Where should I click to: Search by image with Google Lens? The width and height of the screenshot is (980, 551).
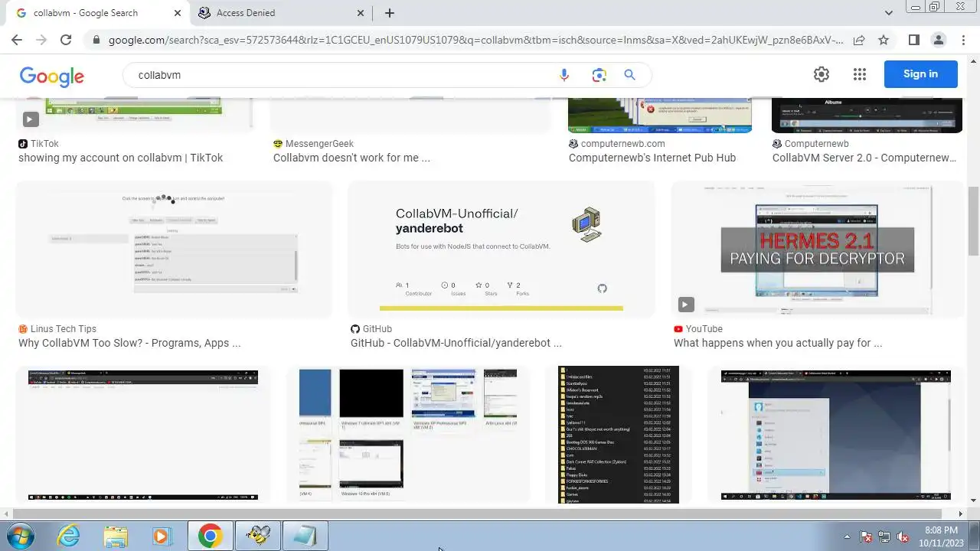tap(599, 75)
